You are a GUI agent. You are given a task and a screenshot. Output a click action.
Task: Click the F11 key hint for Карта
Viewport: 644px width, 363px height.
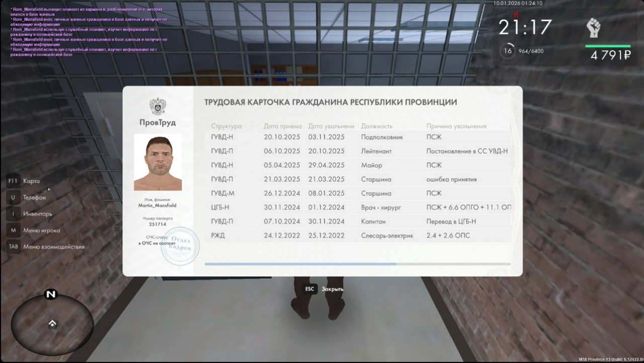click(13, 181)
